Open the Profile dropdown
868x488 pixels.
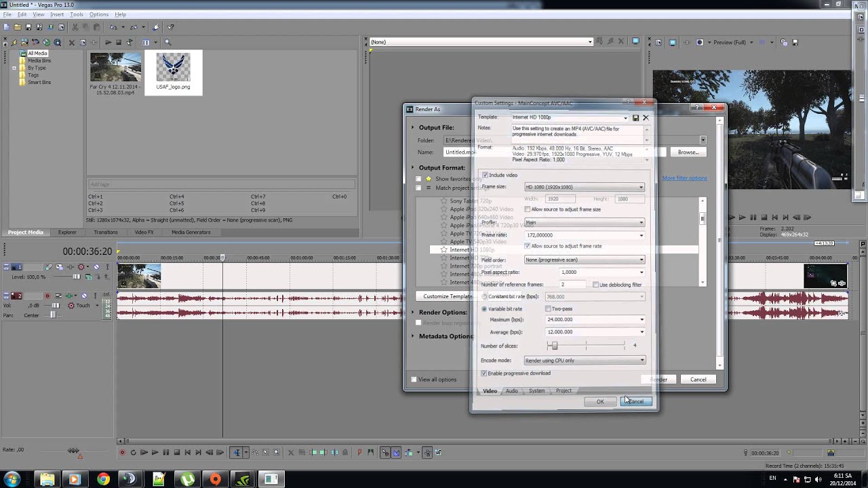[x=584, y=222]
